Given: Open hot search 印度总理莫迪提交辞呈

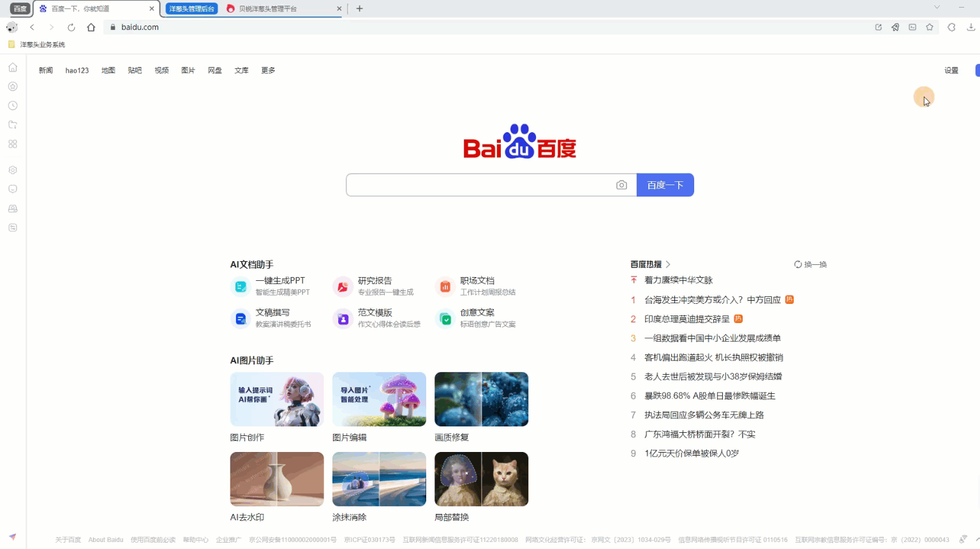Looking at the screenshot, I should pyautogui.click(x=687, y=319).
